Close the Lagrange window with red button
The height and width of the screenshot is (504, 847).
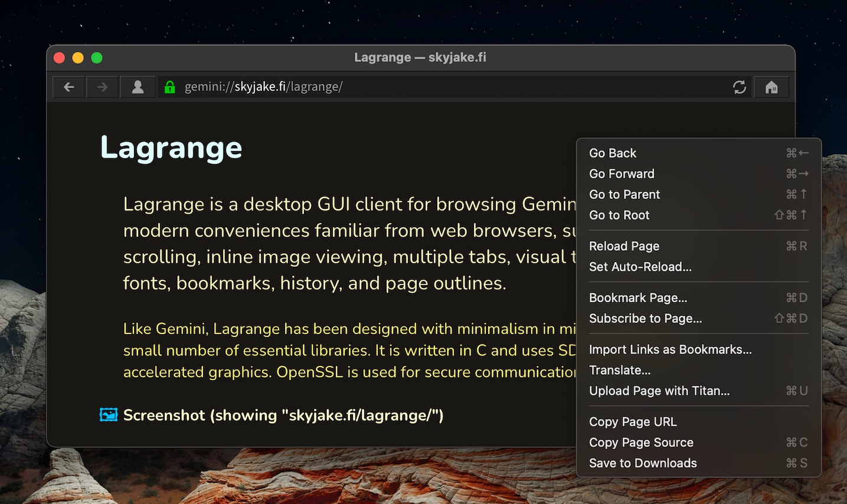(59, 58)
